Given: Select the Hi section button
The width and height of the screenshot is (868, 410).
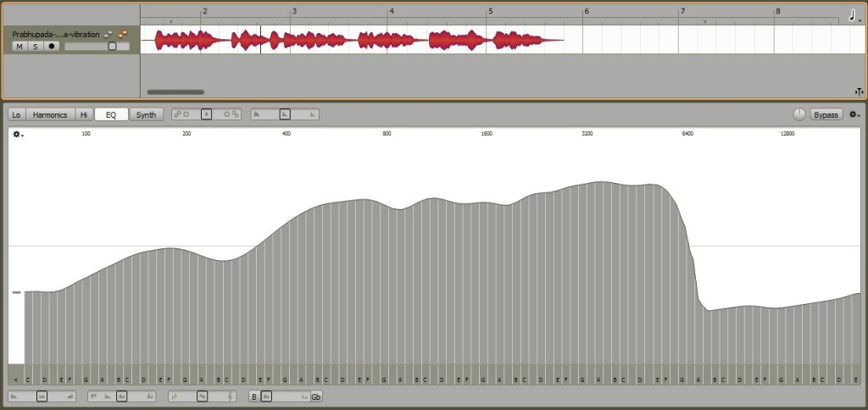Looking at the screenshot, I should pyautogui.click(x=84, y=114).
